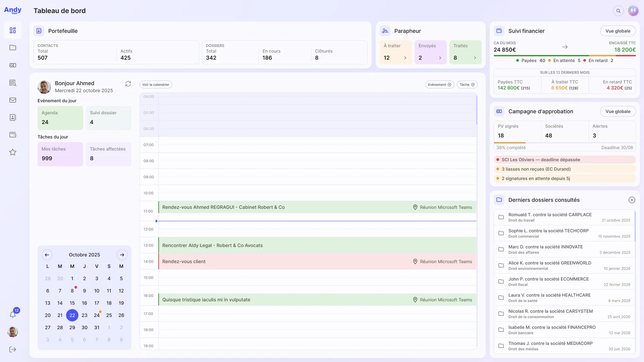This screenshot has height=362, width=644.
Task: Select day 22 in the October calendar
Action: (72, 315)
